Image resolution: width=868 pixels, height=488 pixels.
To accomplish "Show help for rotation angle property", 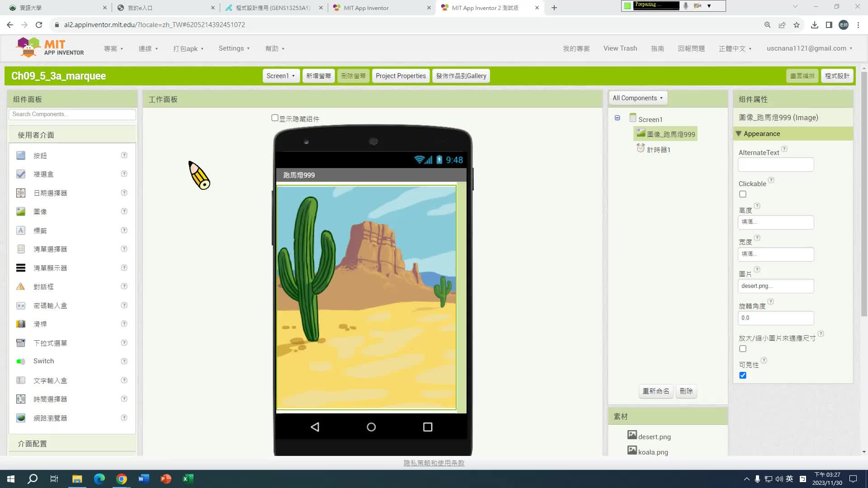I will tap(771, 301).
